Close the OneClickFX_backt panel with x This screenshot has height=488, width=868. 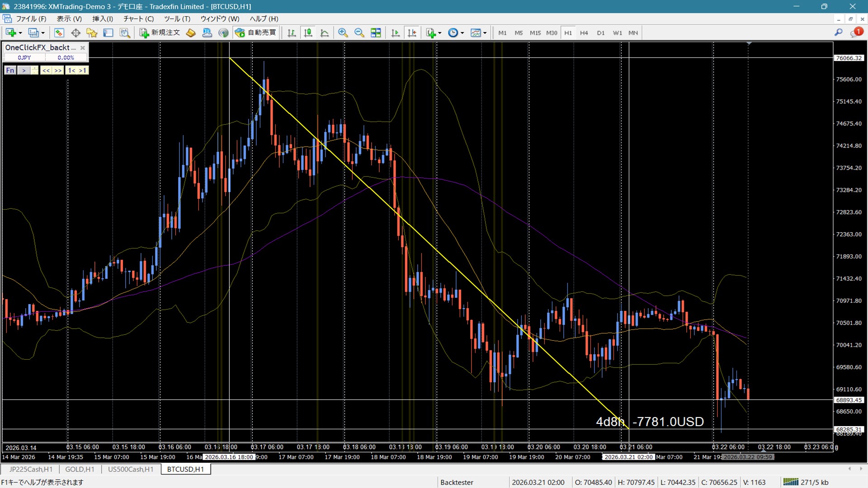click(82, 47)
